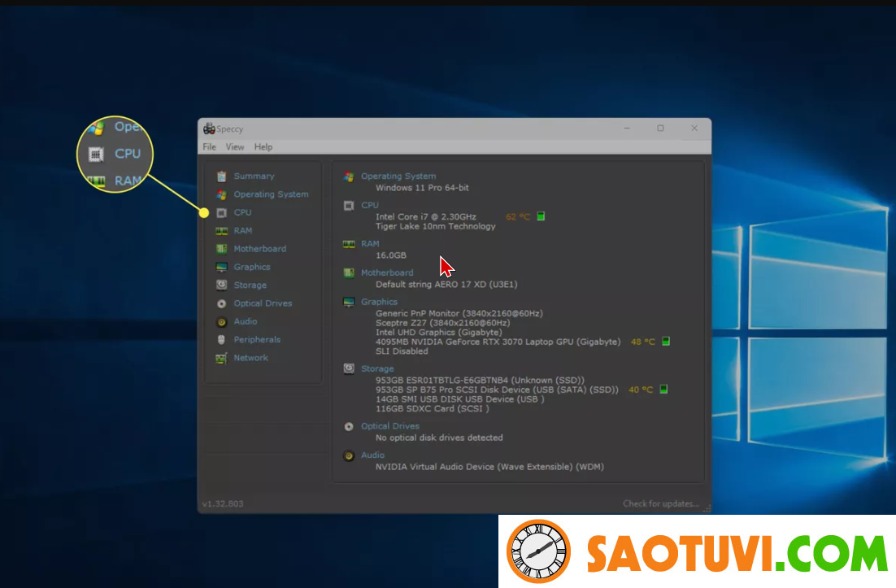Click 'Windows 11 Pro 64-bit' text
The width and height of the screenshot is (896, 588).
(x=422, y=188)
